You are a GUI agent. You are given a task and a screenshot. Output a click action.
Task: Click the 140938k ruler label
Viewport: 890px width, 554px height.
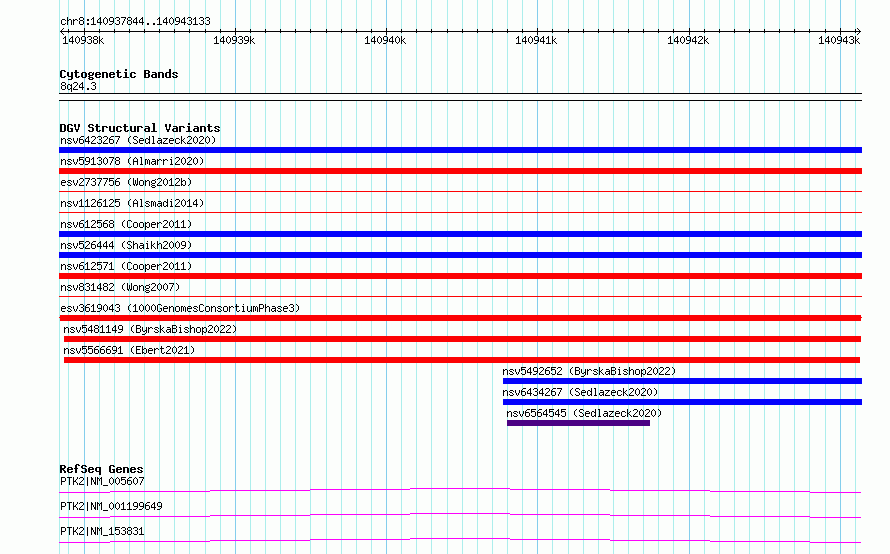[x=83, y=40]
